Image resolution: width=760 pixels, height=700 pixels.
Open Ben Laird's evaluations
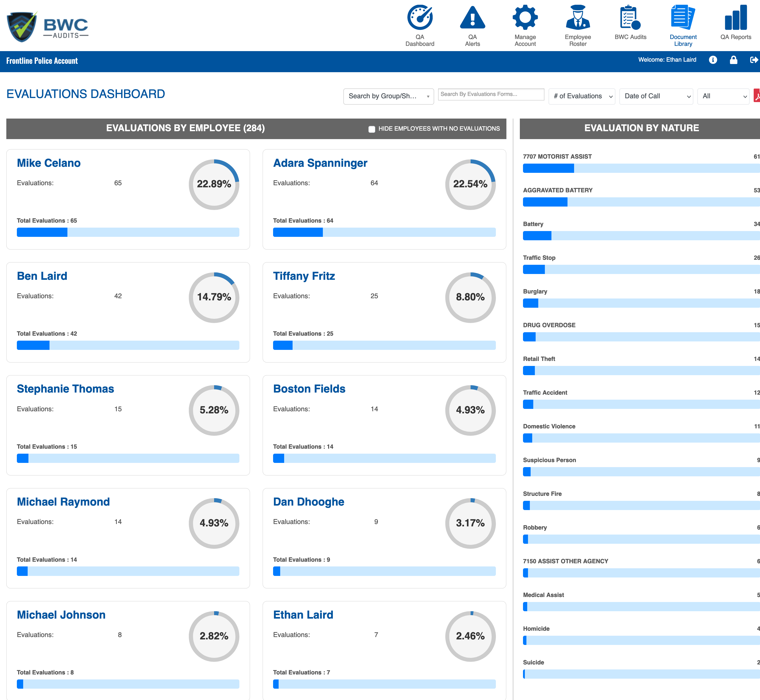42,276
